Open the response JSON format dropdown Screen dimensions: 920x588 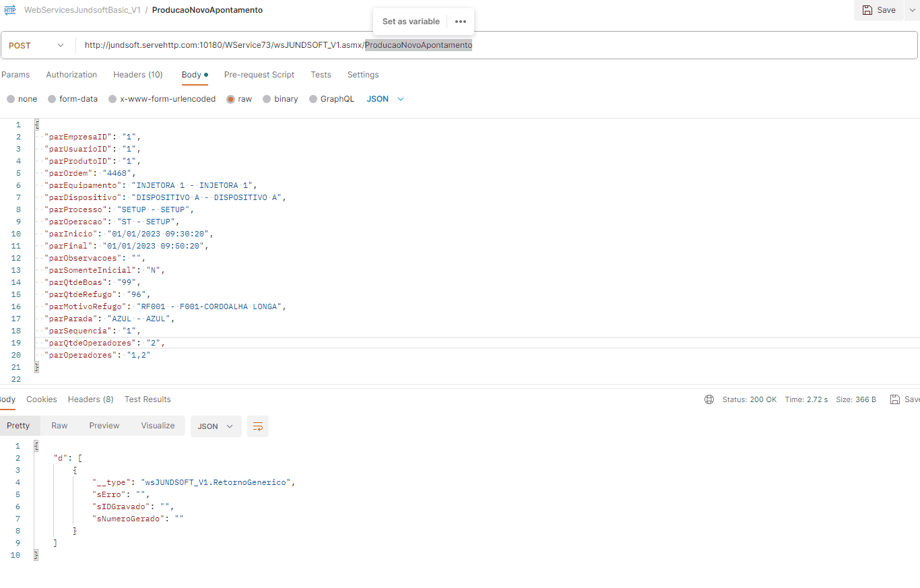click(216, 426)
